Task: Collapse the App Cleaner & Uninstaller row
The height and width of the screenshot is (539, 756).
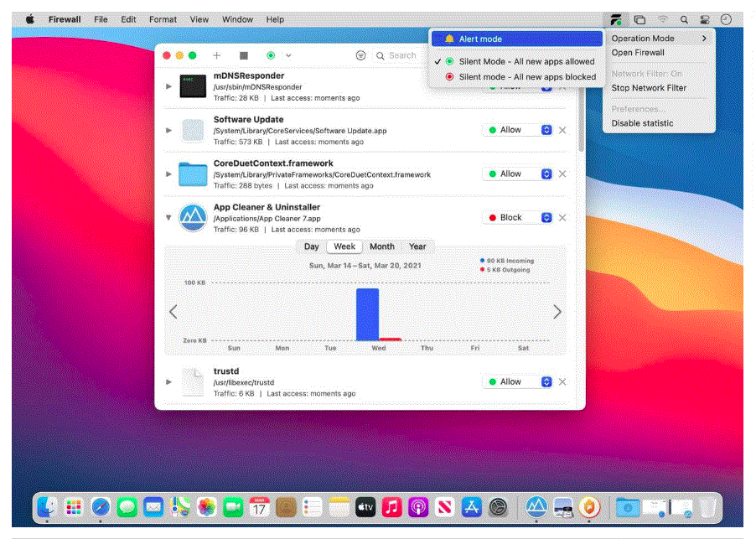Action: tap(168, 217)
